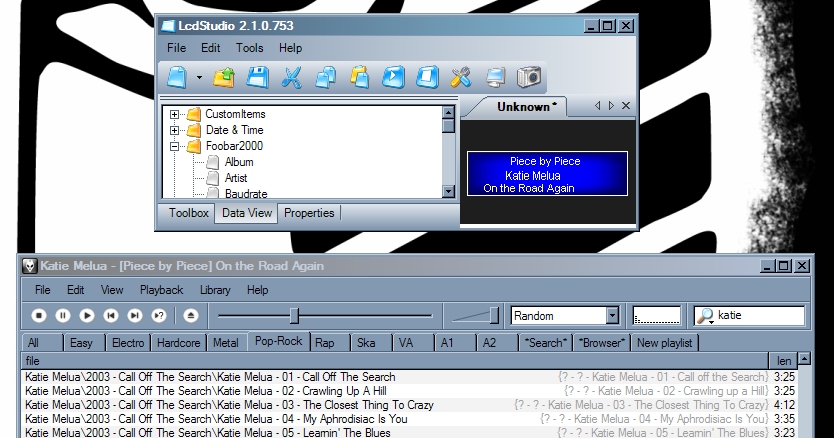Screen dimensions: 834x438
Task: Click the tree scrollbar up arrow in LcdStudio
Action: pyautogui.click(x=448, y=112)
